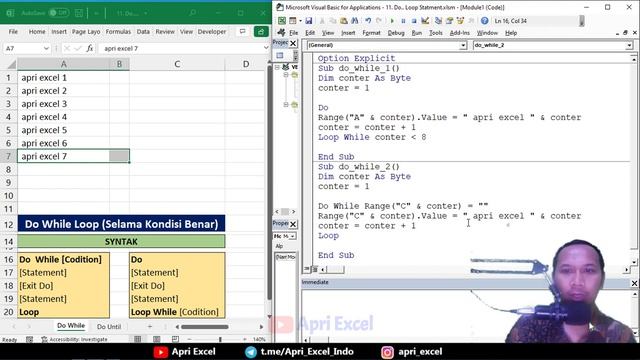The height and width of the screenshot is (360, 640).
Task: Open the Project Explorer icon in VBA toolbar
Action: point(438,20)
